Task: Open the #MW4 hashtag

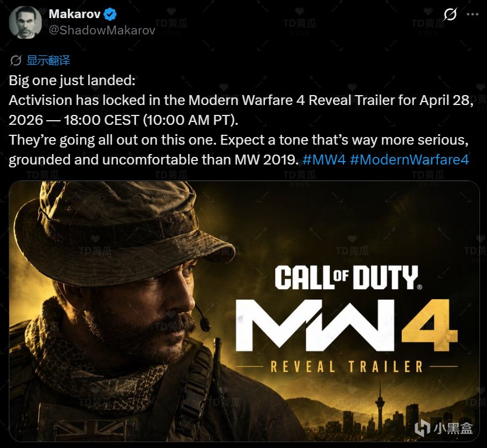Action: click(324, 160)
